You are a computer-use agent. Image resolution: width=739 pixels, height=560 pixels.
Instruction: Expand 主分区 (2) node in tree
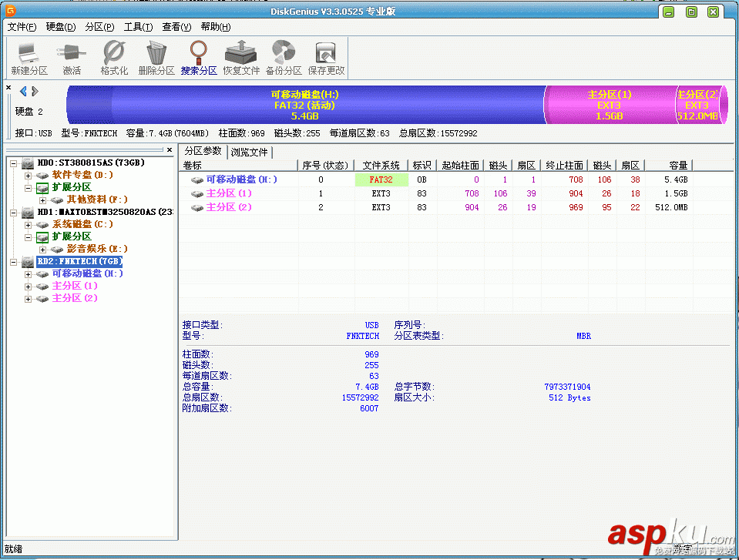[x=29, y=299]
